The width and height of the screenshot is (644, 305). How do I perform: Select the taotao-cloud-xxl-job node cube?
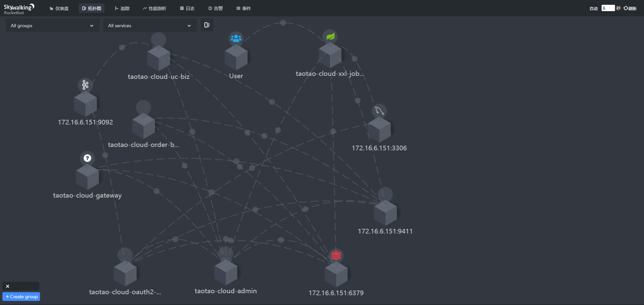pos(330,55)
